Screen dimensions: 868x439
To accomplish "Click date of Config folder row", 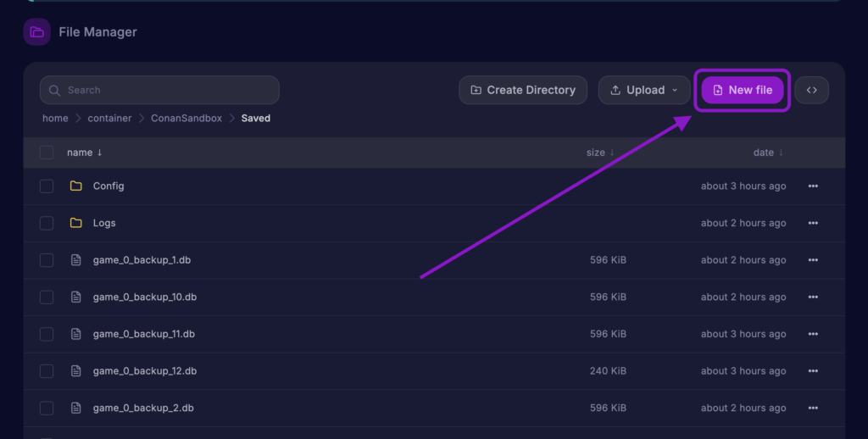I will pyautogui.click(x=743, y=186).
